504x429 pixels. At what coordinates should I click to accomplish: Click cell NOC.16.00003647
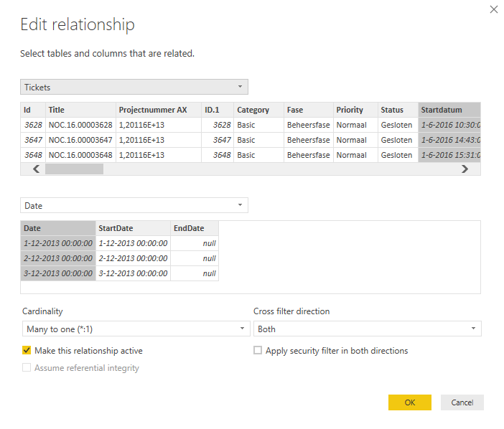point(80,140)
